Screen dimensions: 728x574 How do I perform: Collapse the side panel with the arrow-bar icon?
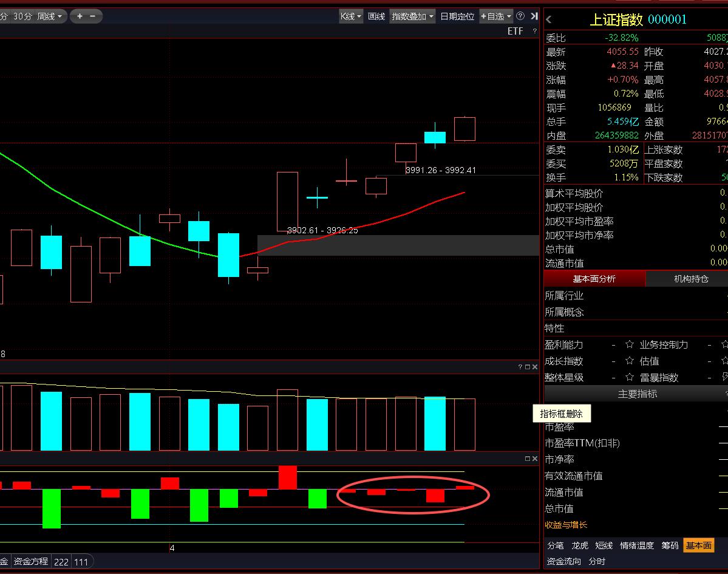534,16
